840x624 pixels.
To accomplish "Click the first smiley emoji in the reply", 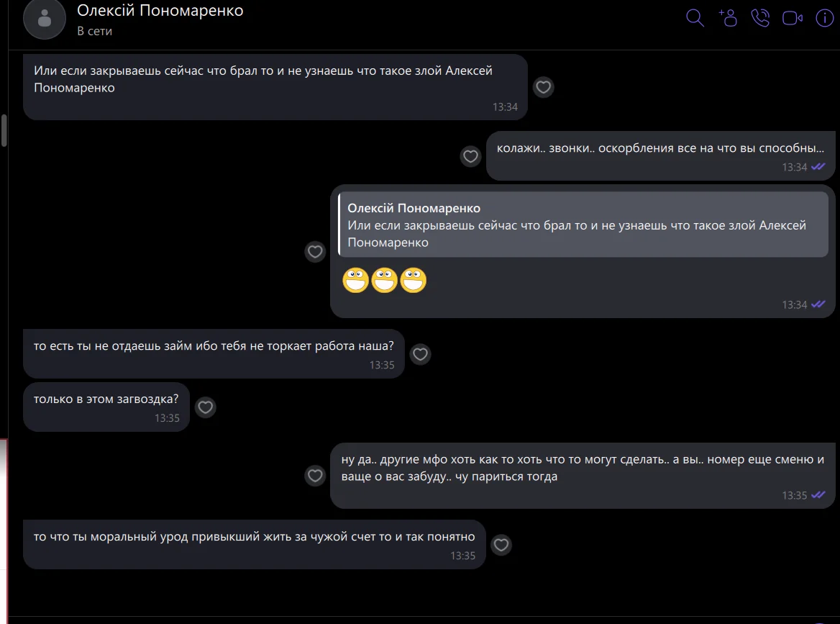I will tap(355, 280).
